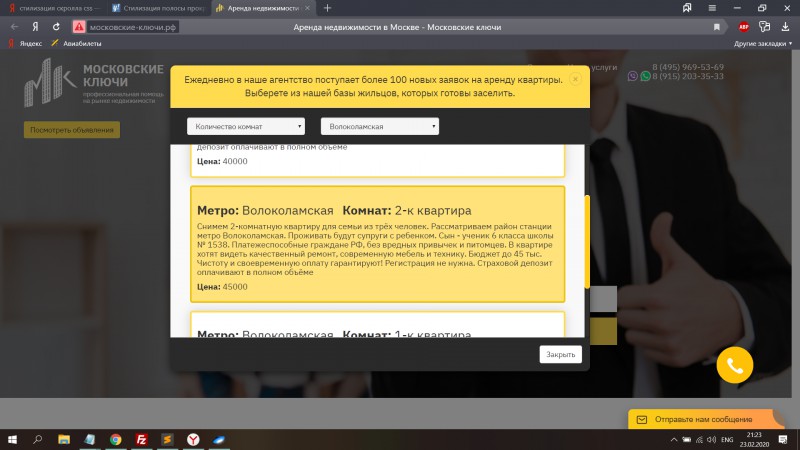This screenshot has height=450, width=800.
Task: Close the yellow popup with X icon
Action: point(575,79)
